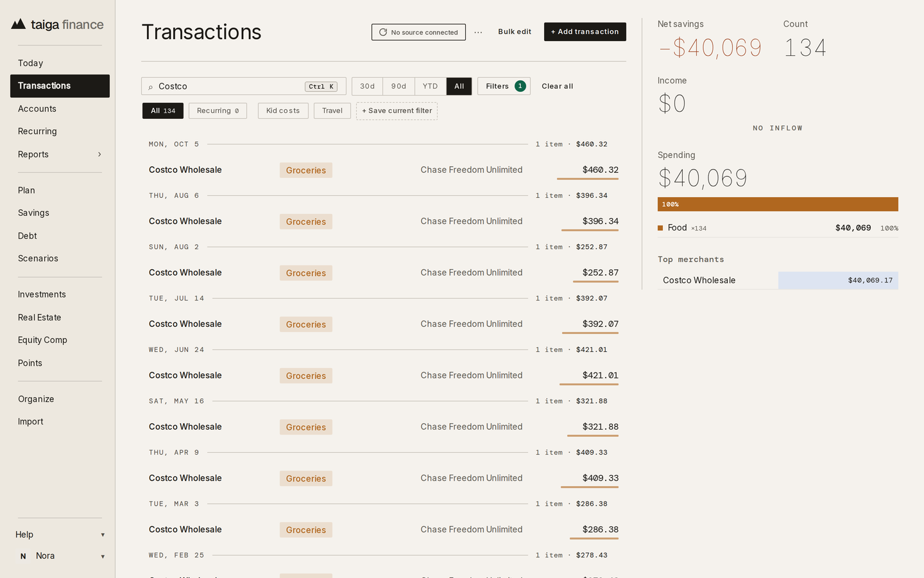Open Points in sidebar

point(60,363)
